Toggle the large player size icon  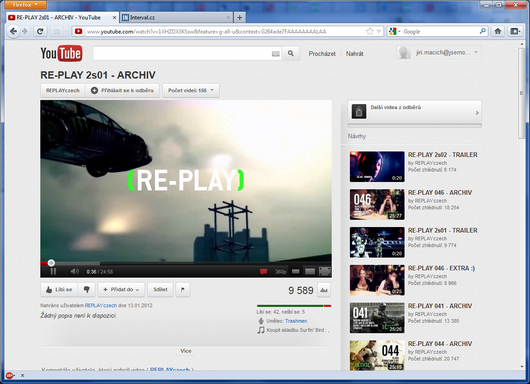click(x=310, y=271)
